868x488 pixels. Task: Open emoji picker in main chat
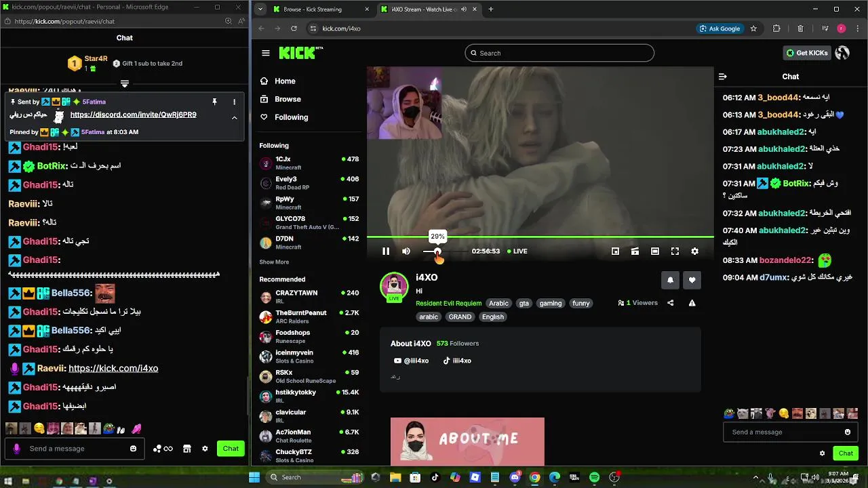847,432
